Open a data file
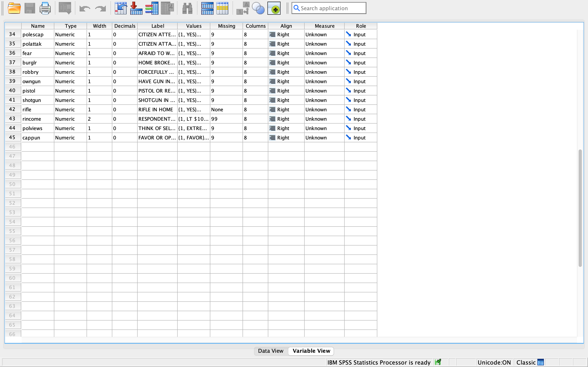This screenshot has width=588, height=367. 14,8
